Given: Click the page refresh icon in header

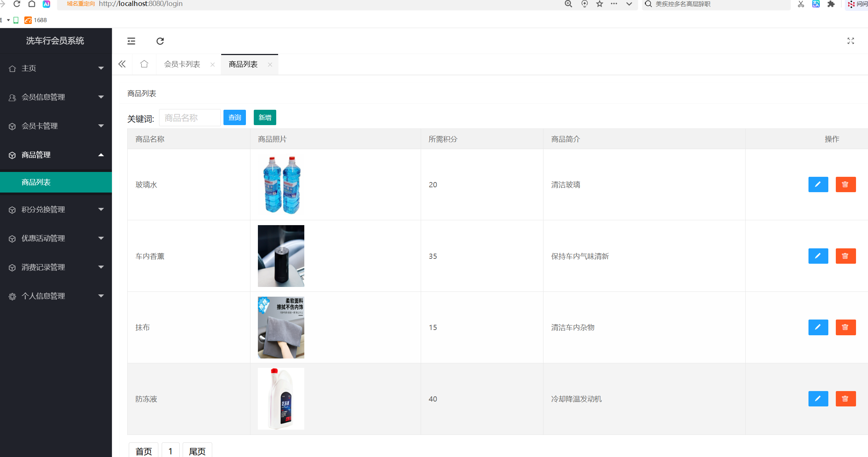Looking at the screenshot, I should 160,41.
